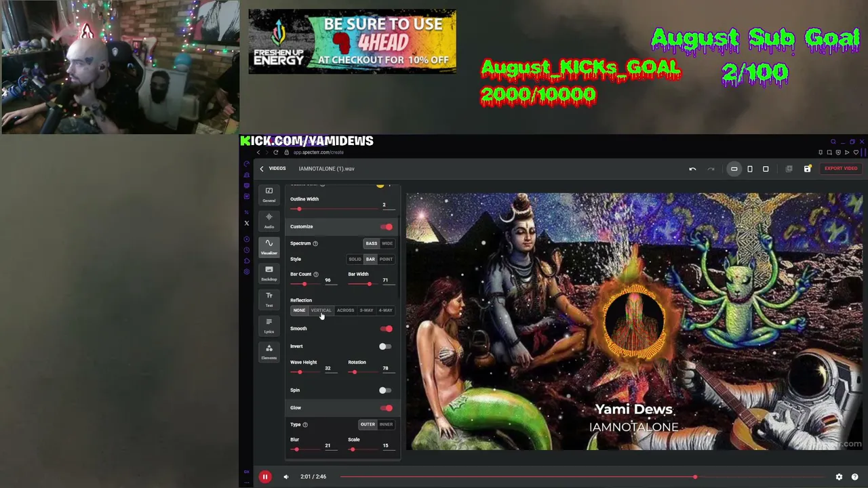
Task: Set glow Type to OUTER
Action: click(x=368, y=424)
